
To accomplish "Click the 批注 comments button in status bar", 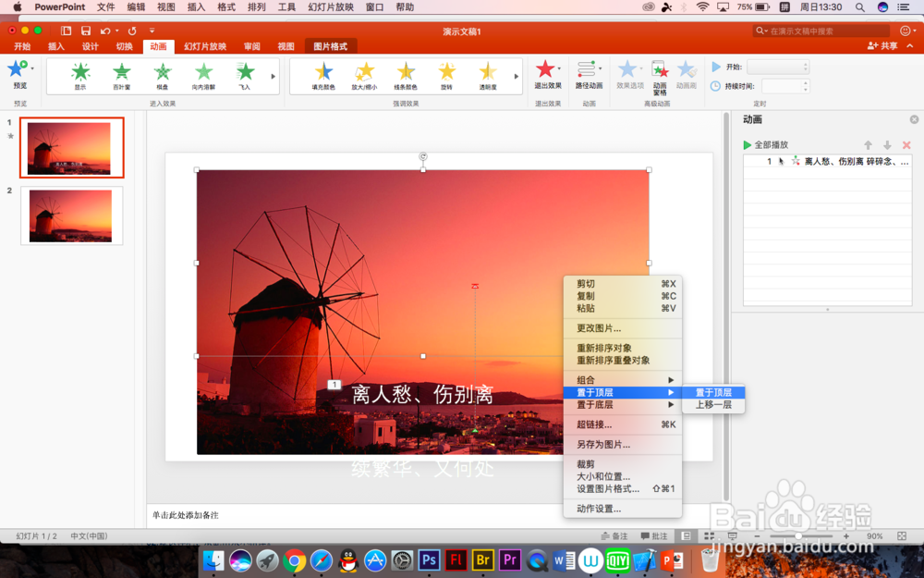I will click(x=654, y=536).
